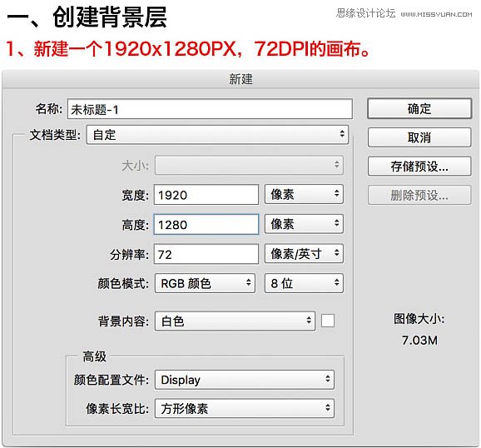Click the 确定 confirm button

click(x=419, y=108)
